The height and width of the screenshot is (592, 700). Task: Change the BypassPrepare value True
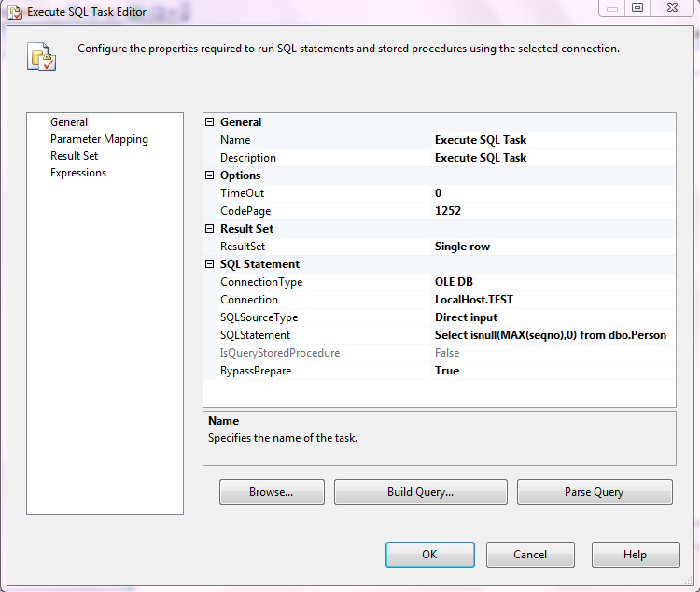553,371
